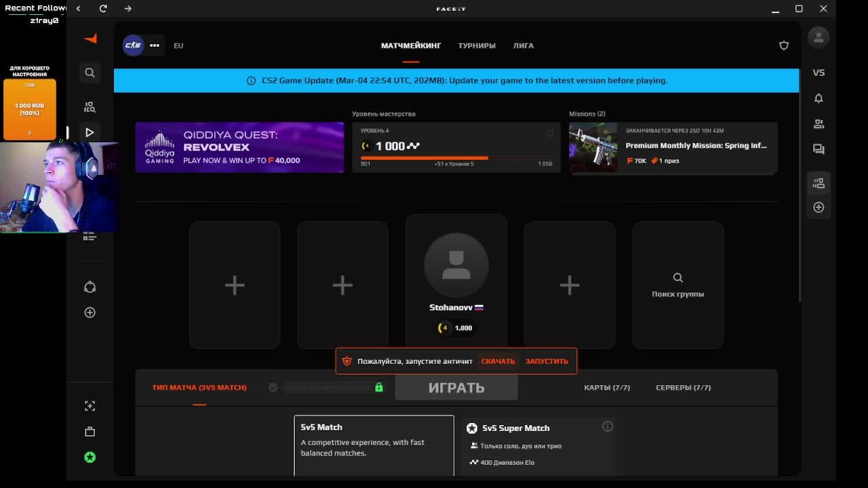This screenshot has width=868, height=488.
Task: Click the info icon in the skill level card
Action: pyautogui.click(x=550, y=133)
